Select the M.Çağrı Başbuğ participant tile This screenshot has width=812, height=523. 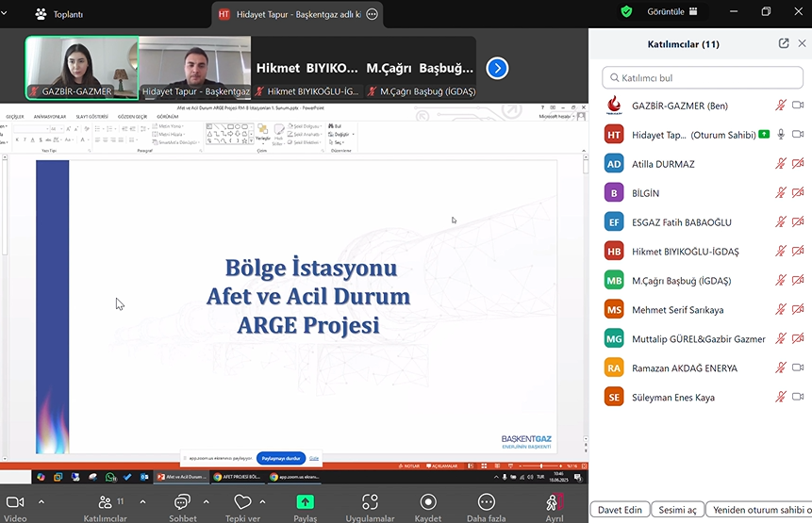click(x=420, y=68)
